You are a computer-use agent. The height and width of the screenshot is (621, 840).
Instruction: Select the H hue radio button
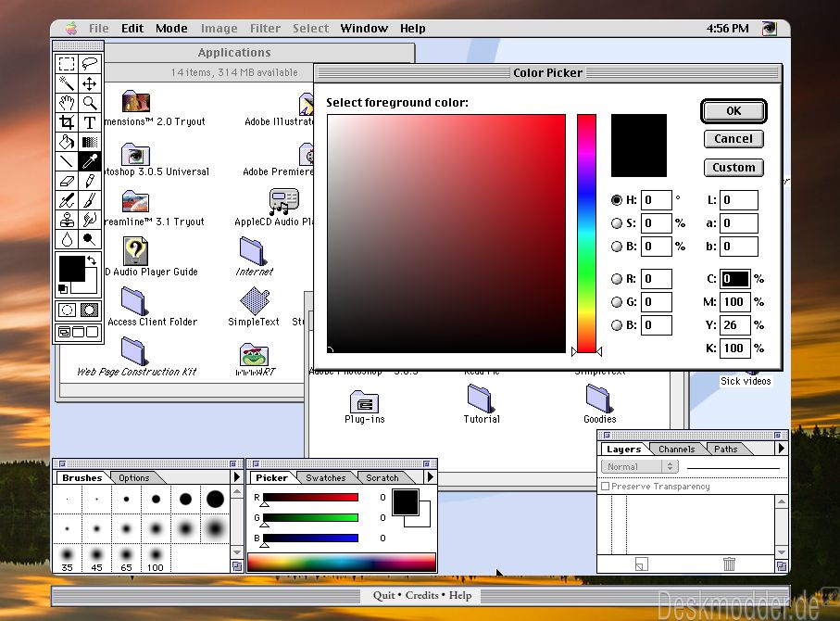pyautogui.click(x=617, y=200)
